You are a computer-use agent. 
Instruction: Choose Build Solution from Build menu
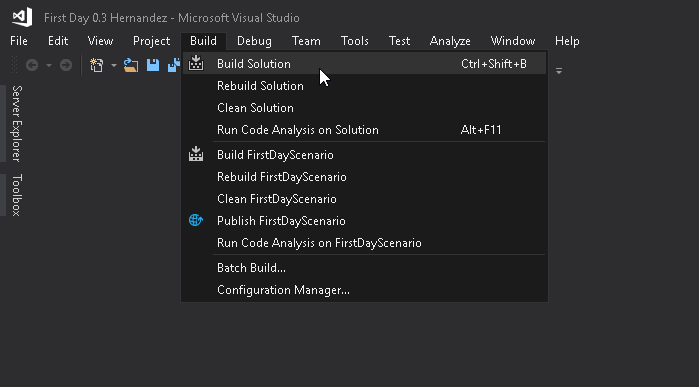364,64
